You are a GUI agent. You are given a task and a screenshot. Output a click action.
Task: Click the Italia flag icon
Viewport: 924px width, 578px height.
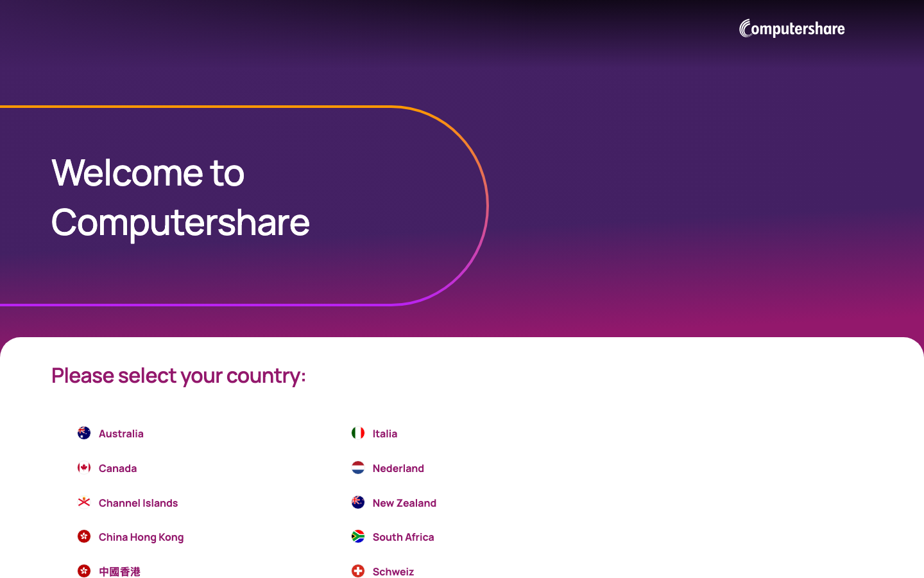[x=358, y=433]
